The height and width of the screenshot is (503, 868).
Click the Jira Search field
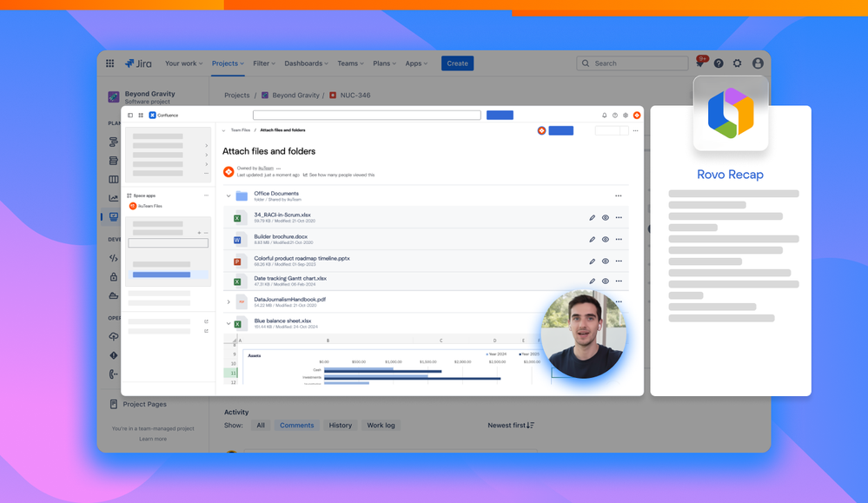[x=633, y=63]
